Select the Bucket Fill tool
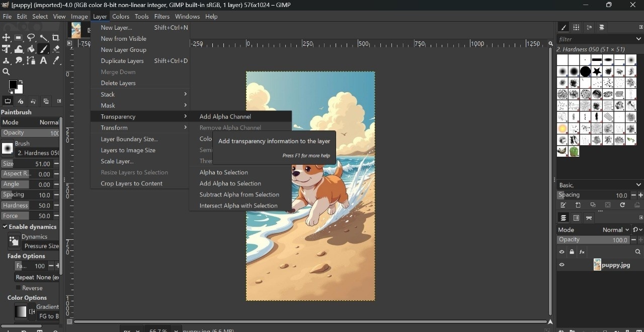644x332 pixels. [x=31, y=49]
